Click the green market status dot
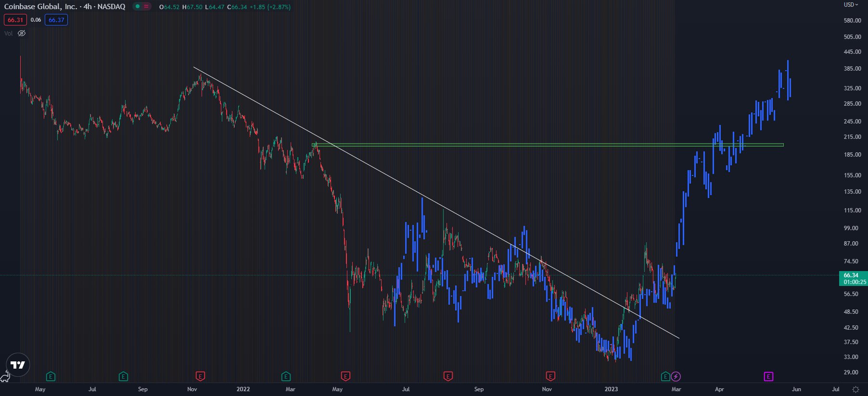 tap(137, 7)
